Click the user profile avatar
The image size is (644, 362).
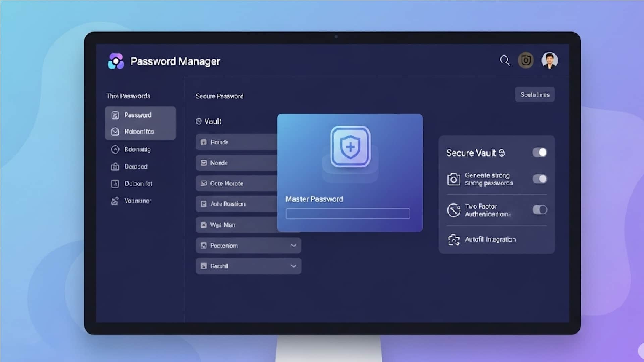pos(550,60)
